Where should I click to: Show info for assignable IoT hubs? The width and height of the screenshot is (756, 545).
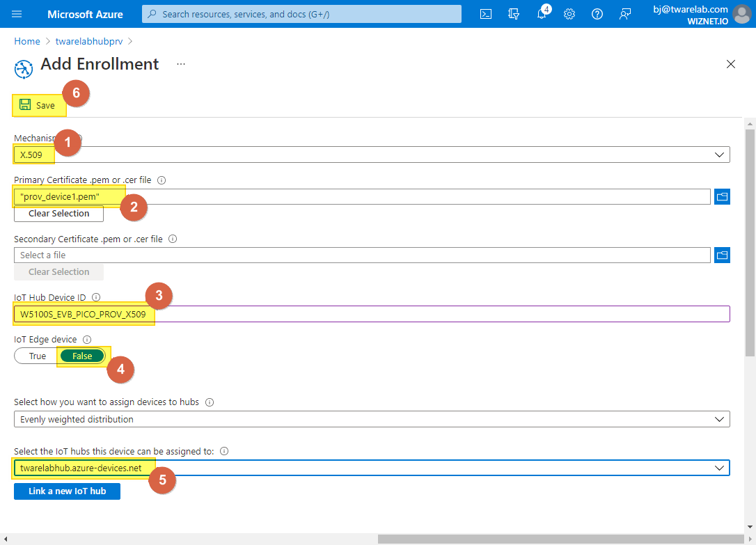tap(224, 452)
